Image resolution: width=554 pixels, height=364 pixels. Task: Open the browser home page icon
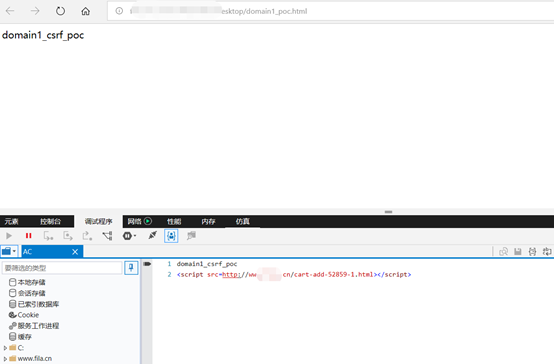point(86,11)
